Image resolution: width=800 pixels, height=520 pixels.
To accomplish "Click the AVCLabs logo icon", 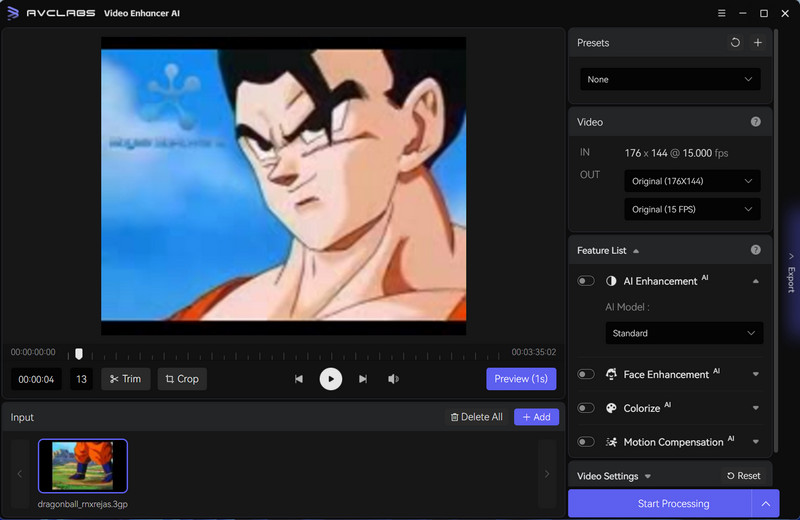I will [13, 13].
